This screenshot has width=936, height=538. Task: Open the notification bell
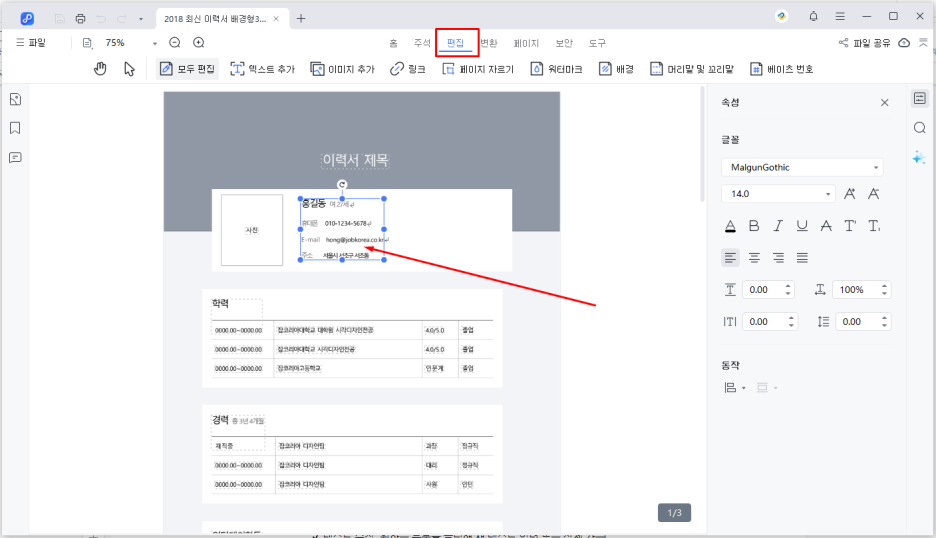tap(813, 16)
